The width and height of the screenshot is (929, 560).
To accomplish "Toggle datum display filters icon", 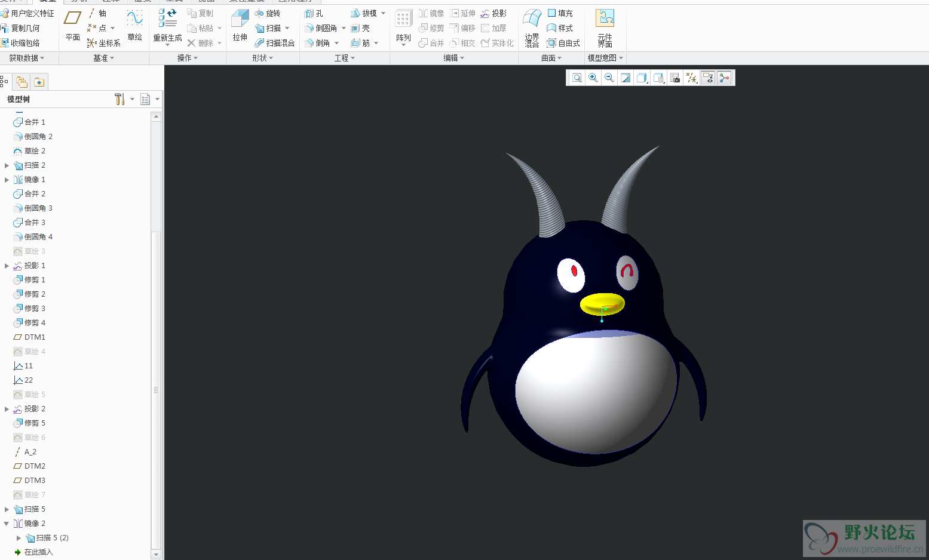I will point(692,78).
